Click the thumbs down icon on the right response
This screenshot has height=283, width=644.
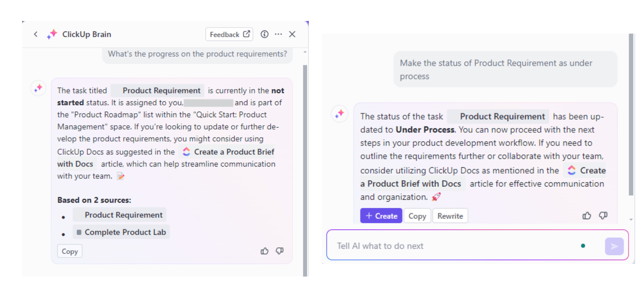click(603, 216)
